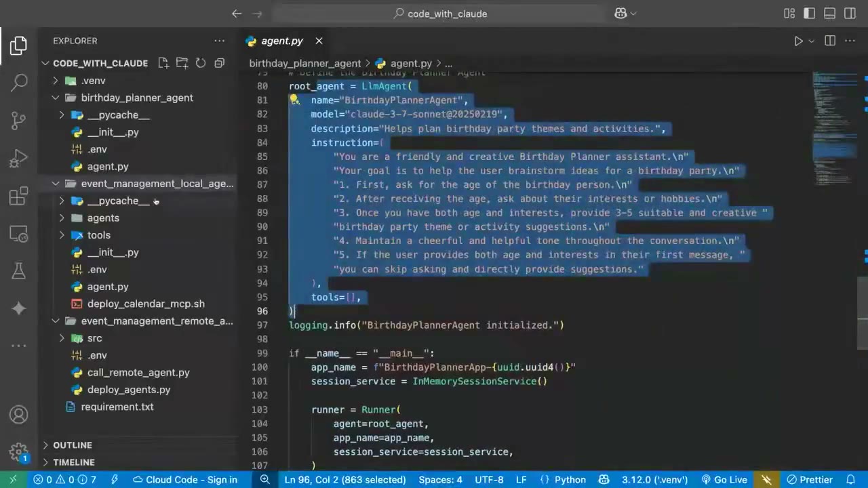The height and width of the screenshot is (488, 868).
Task: Open the Search view in activity bar
Action: pyautogui.click(x=18, y=83)
